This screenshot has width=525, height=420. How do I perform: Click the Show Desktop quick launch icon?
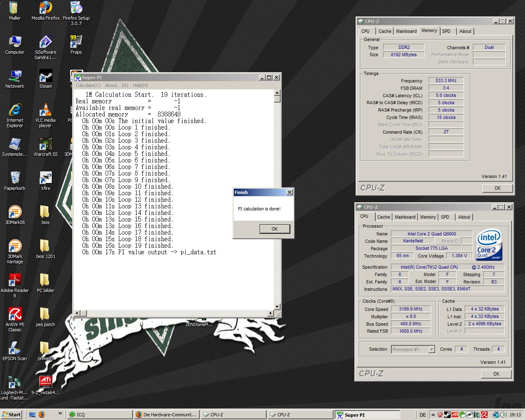click(x=32, y=415)
